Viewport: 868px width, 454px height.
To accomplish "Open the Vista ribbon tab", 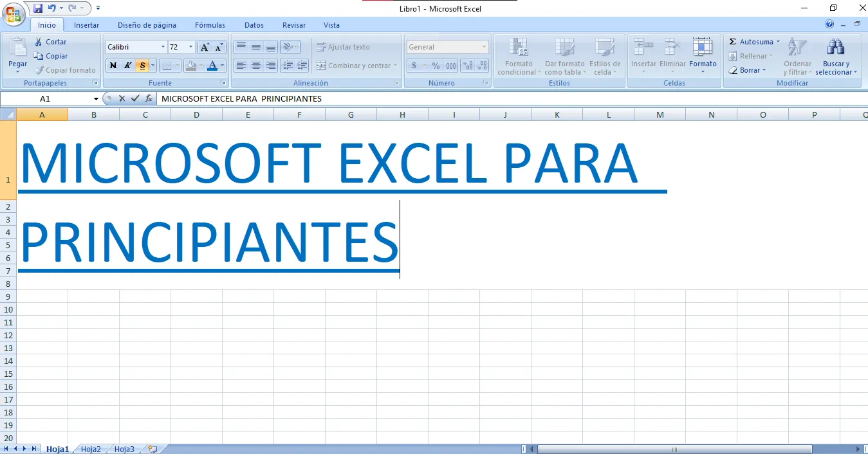I will click(x=331, y=25).
